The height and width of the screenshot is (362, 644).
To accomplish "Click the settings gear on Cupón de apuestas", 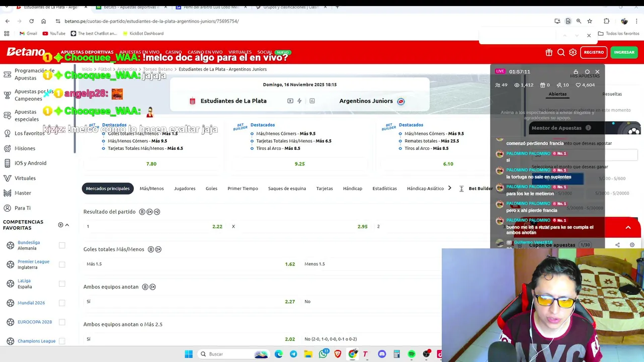I will (x=632, y=245).
